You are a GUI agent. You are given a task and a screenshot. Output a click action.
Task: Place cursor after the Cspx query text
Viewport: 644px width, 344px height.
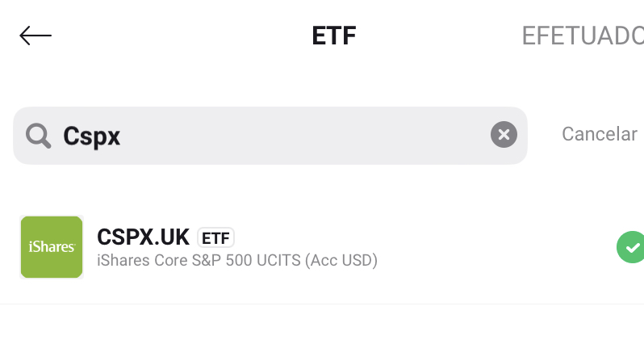click(x=121, y=136)
